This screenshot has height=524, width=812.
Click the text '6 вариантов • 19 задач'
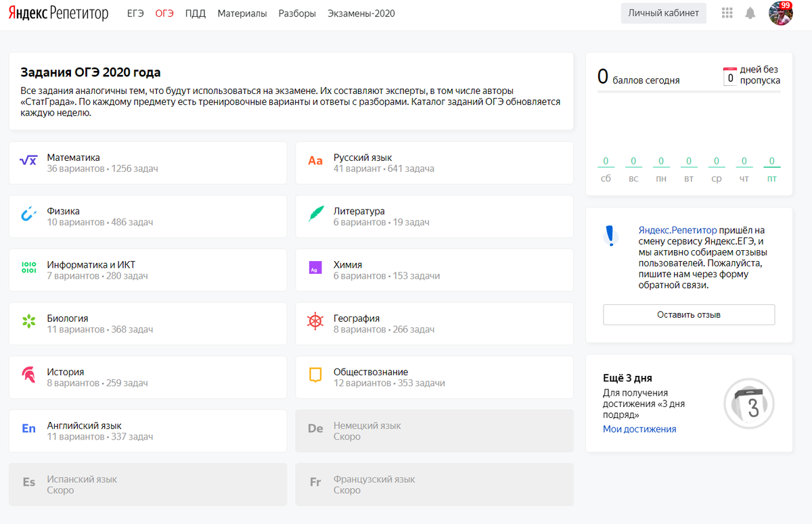(382, 222)
